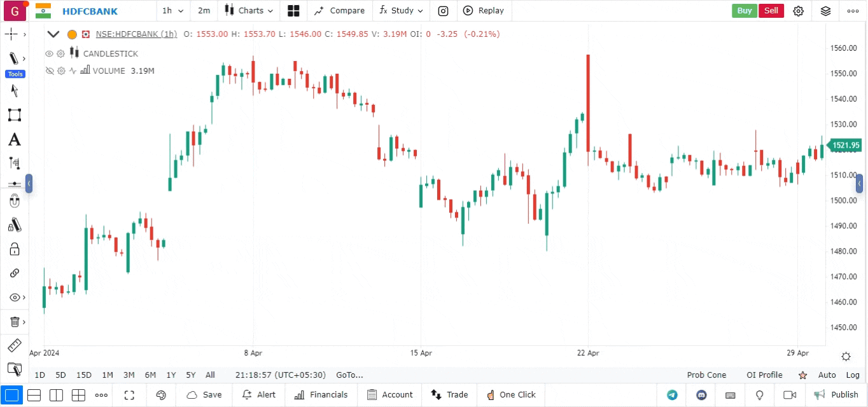This screenshot has width=868, height=407.
Task: Click the orange circle symbol color marker
Action: (72, 34)
